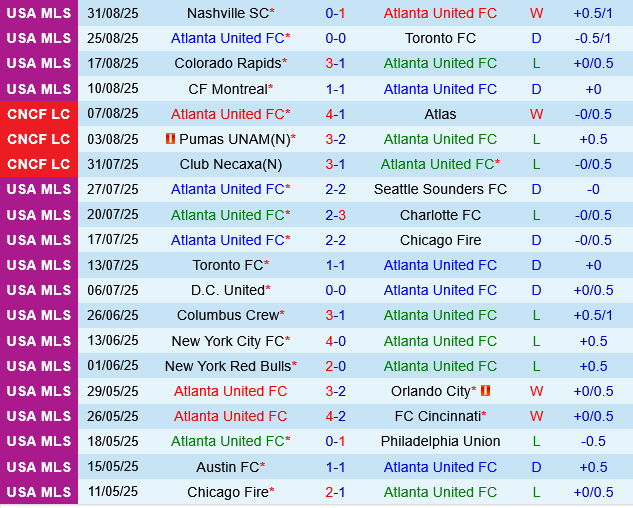Open the New York Red Bulls link
633x508 pixels.
tap(228, 366)
